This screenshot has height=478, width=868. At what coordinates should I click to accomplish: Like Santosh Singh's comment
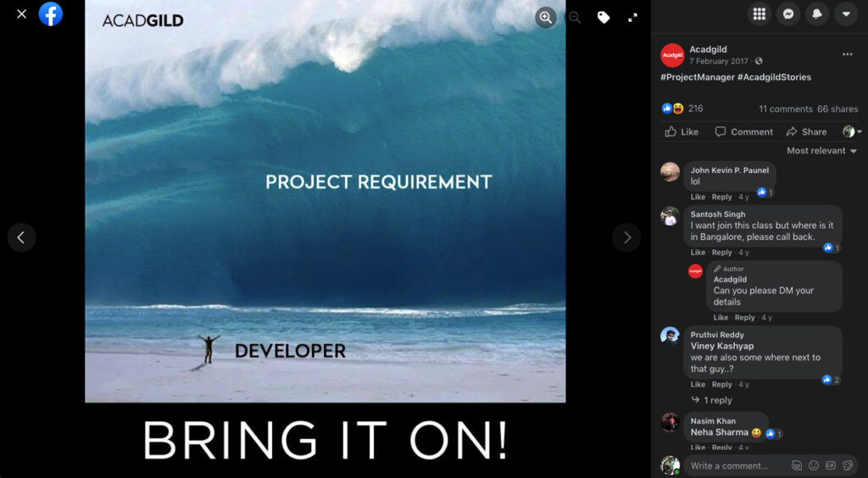point(698,253)
